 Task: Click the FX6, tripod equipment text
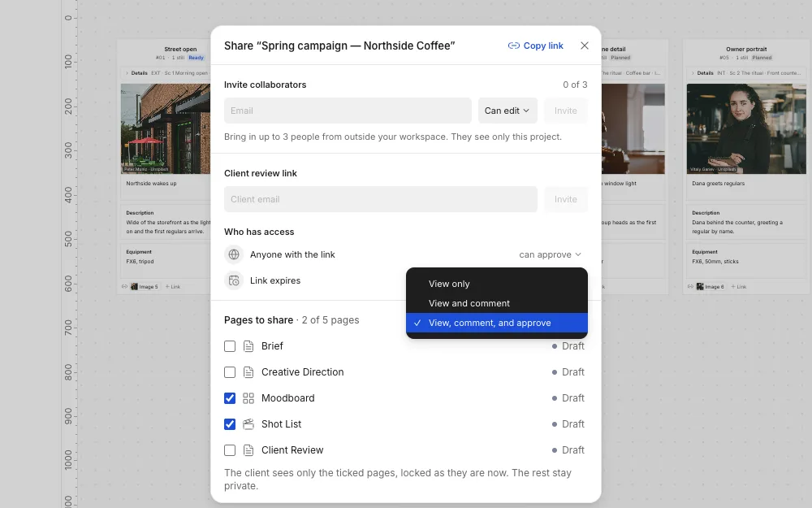coord(140,261)
